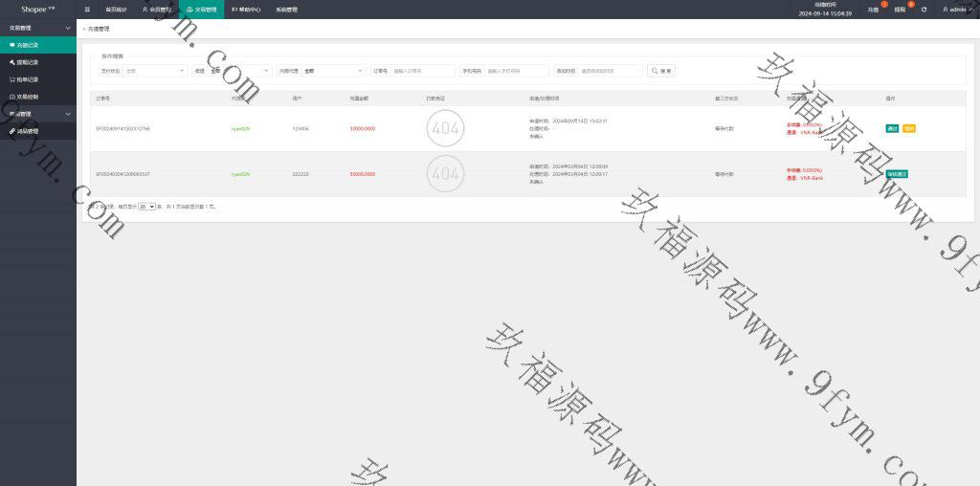Screen dimensions: 980x486
Task: Open the per-page count selector showing 20
Action: 146,207
